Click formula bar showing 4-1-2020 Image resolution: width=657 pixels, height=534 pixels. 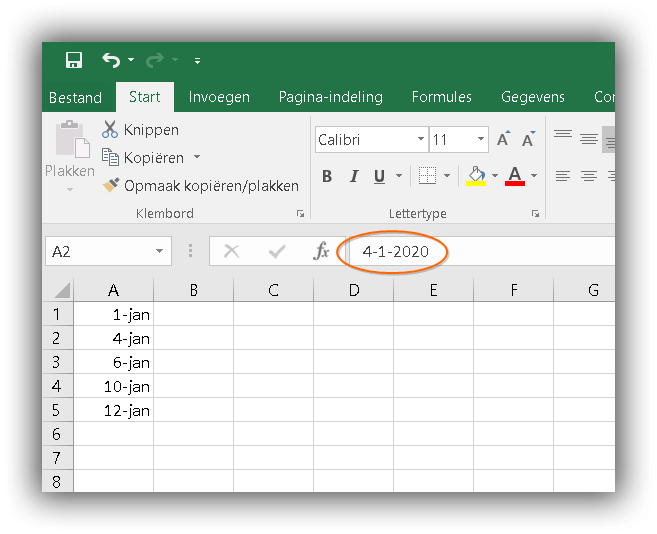[483, 251]
